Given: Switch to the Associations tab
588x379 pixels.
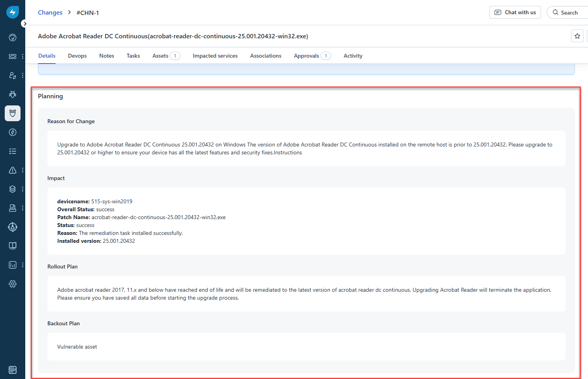Looking at the screenshot, I should pyautogui.click(x=266, y=56).
